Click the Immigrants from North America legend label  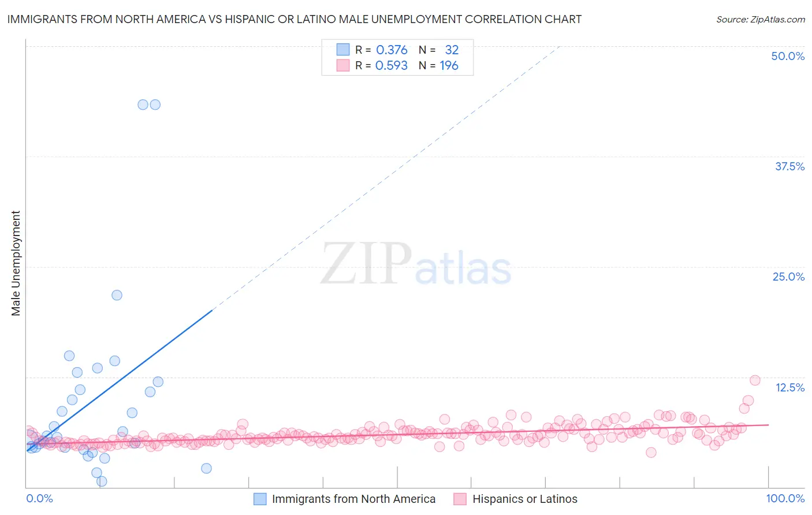[x=353, y=499]
